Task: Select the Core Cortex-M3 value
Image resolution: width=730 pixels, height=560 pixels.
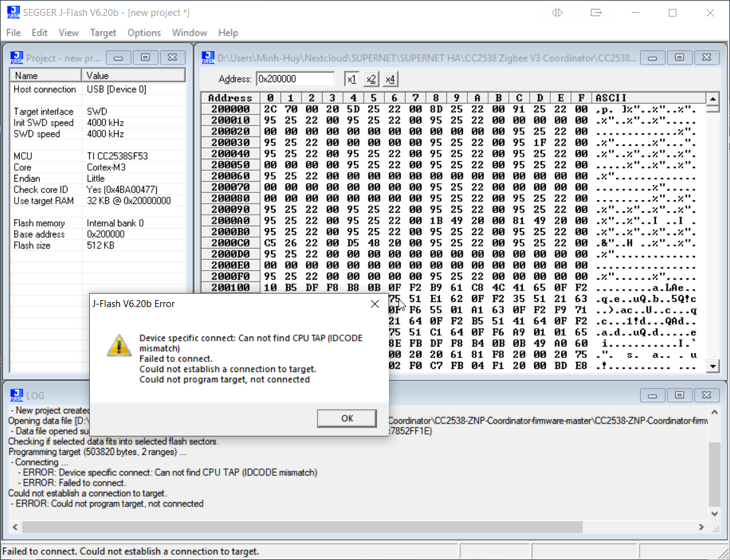Action: click(106, 168)
